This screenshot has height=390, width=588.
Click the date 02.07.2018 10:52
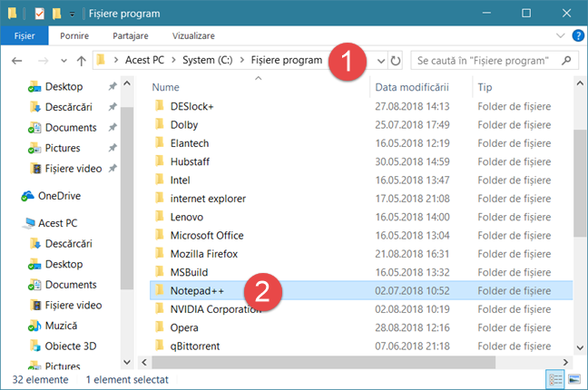tap(412, 291)
